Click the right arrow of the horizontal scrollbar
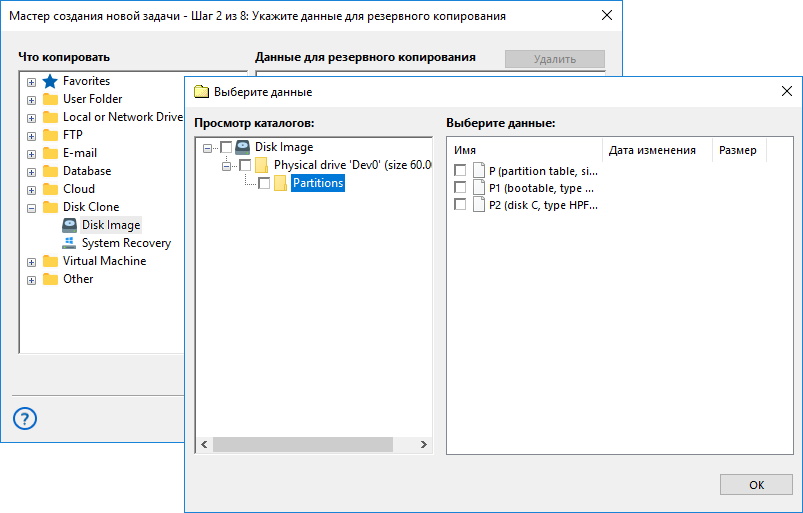The image size is (803, 513). [424, 444]
